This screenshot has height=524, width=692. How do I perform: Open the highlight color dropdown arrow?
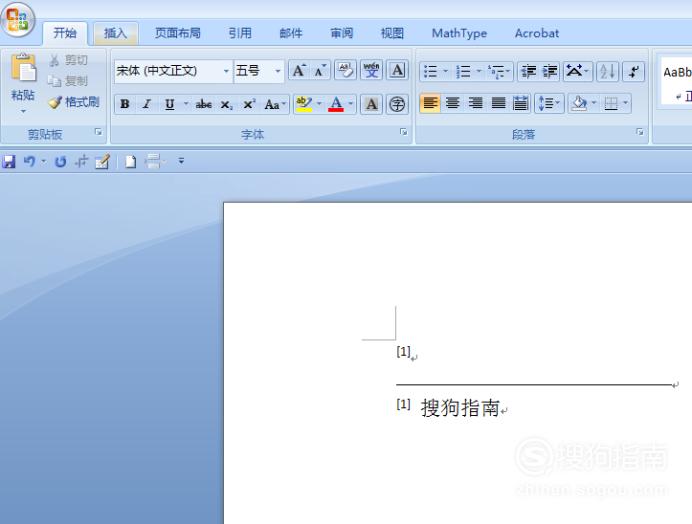tap(319, 104)
